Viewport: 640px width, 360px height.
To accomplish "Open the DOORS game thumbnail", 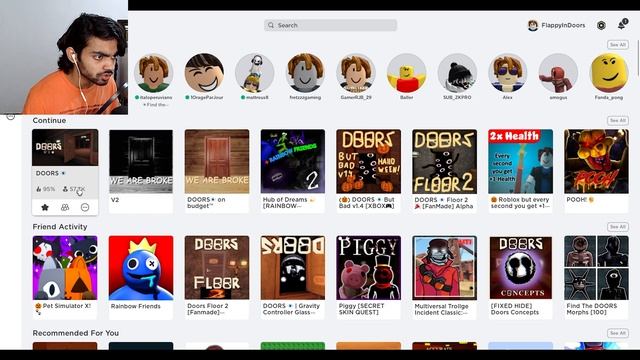I will [65, 148].
